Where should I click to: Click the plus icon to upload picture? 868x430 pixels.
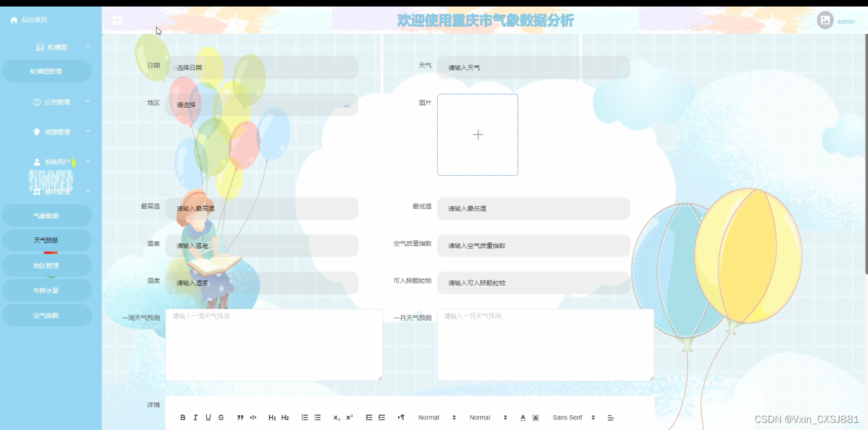478,135
